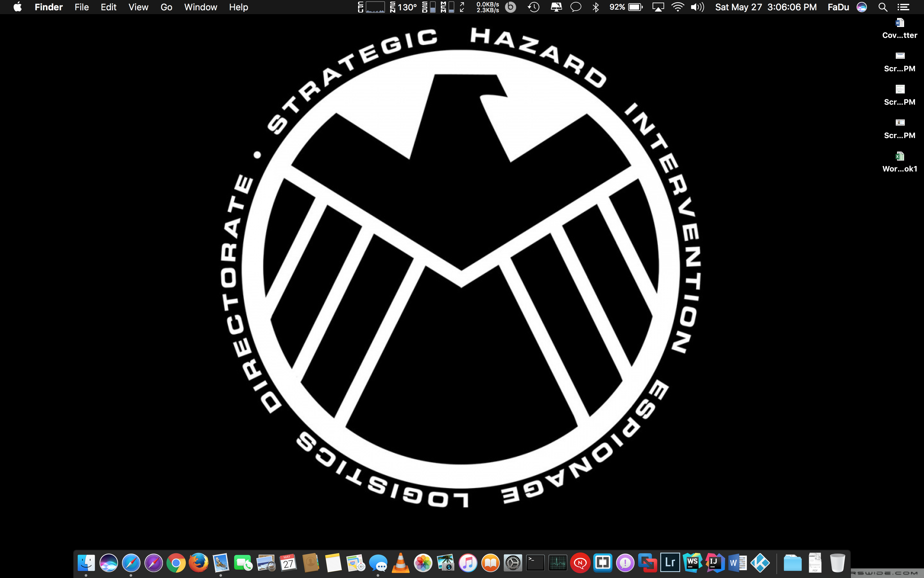
Task: Open the File menu
Action: 82,7
